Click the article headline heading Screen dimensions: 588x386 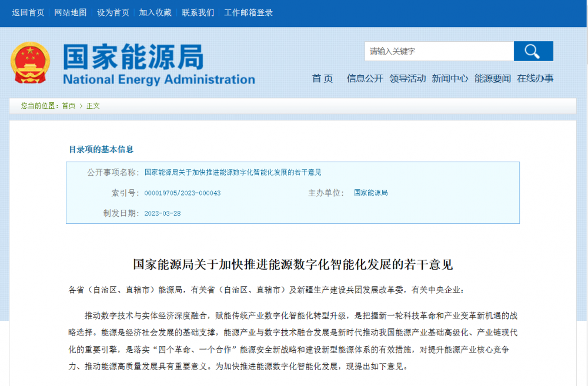(x=293, y=264)
